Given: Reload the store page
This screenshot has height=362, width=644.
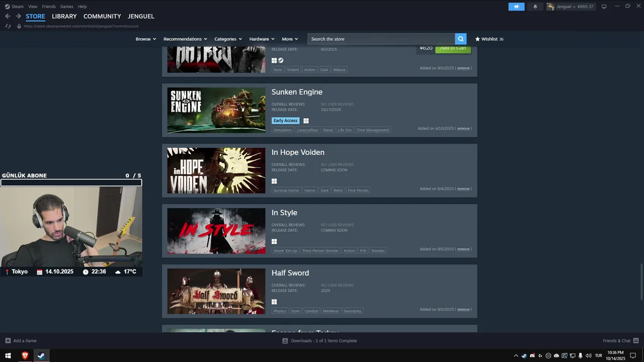Looking at the screenshot, I should click(8, 26).
